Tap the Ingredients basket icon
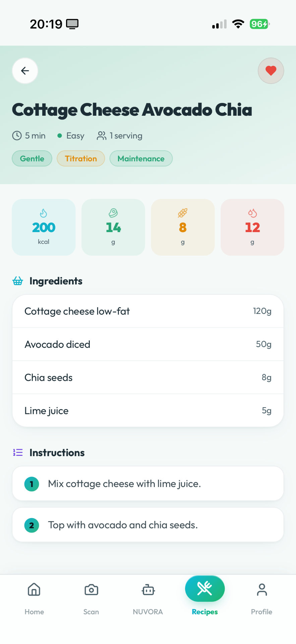This screenshot has width=296, height=644. click(18, 281)
